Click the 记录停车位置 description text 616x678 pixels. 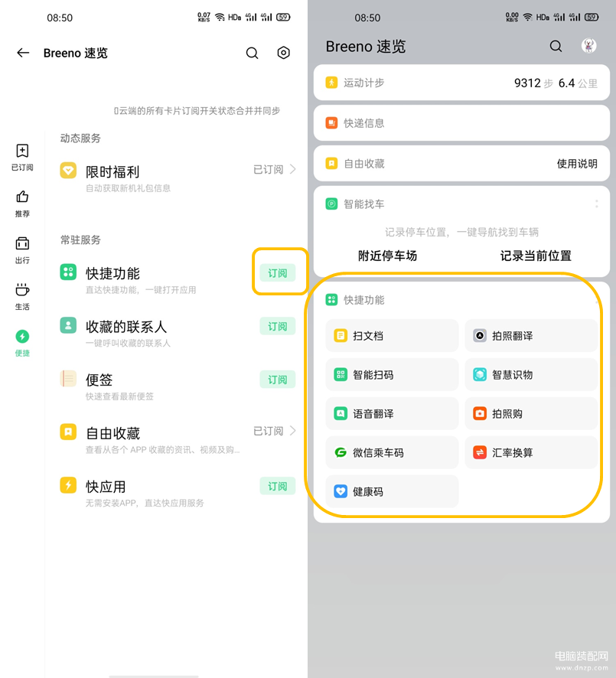click(x=461, y=232)
